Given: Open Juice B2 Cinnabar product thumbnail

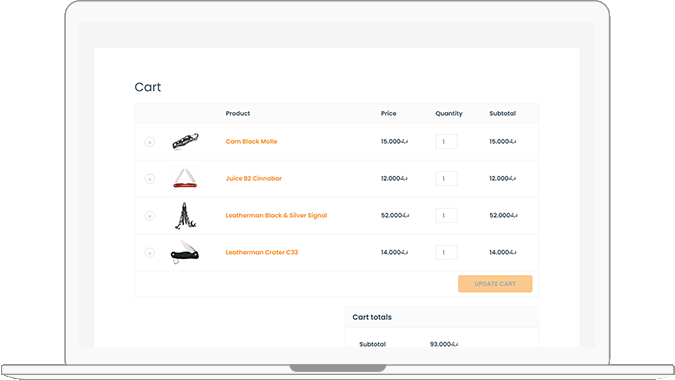Looking at the screenshot, I should [x=185, y=178].
